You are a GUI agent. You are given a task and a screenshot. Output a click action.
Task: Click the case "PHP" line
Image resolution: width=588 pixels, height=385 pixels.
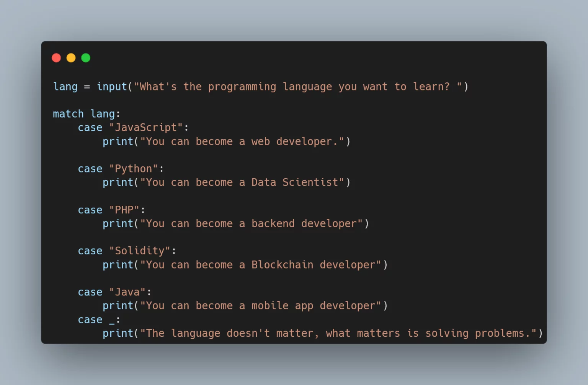(x=111, y=210)
